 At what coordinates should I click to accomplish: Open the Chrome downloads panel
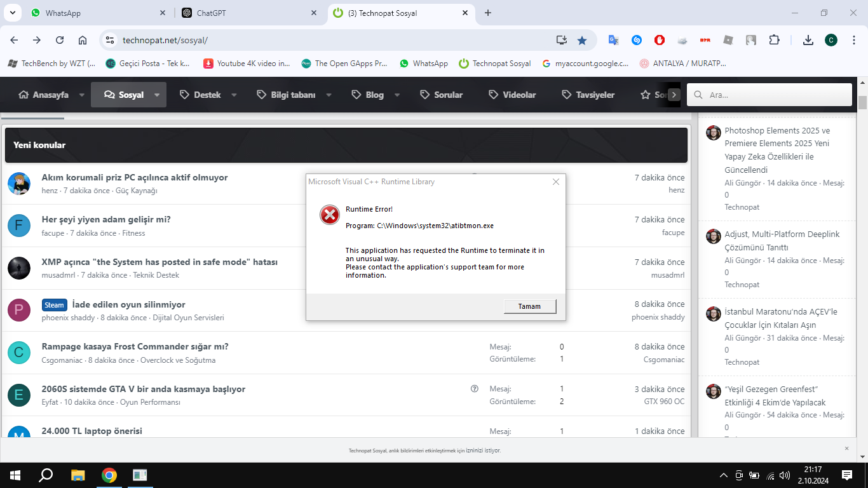[808, 40]
